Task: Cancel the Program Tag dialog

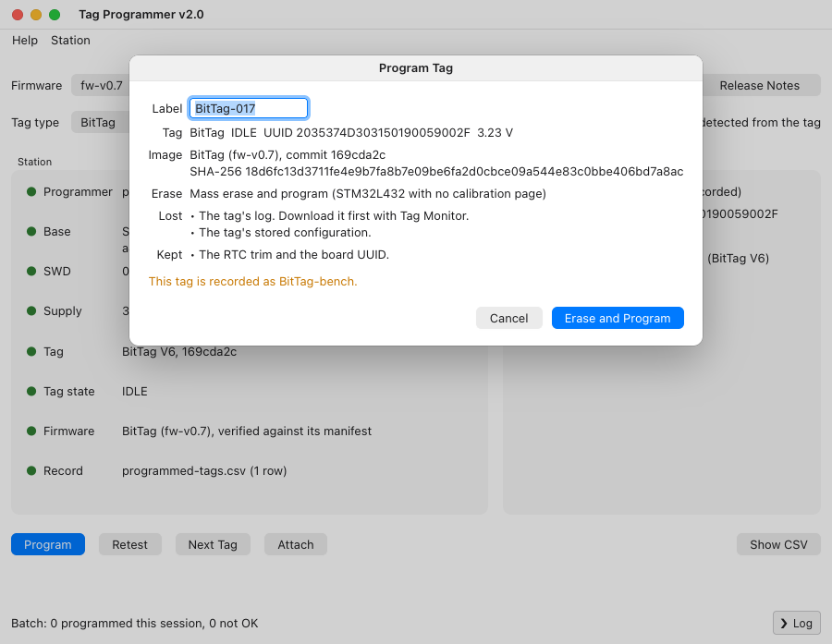Action: 508,318
